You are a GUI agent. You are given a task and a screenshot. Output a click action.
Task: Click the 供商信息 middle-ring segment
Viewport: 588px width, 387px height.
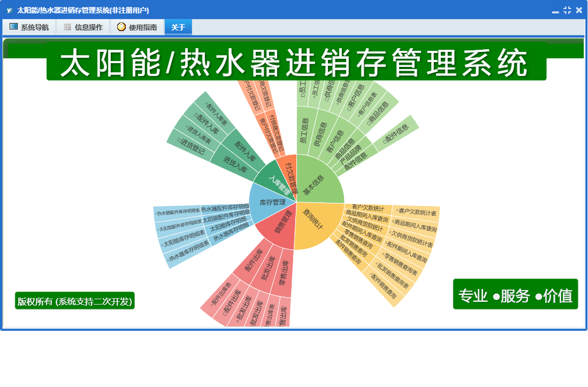coord(320,134)
